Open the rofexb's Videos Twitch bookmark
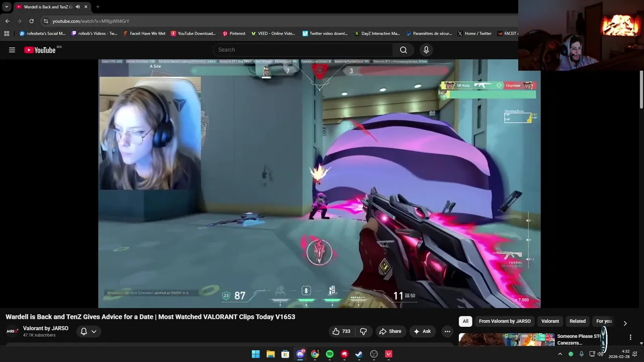 (x=94, y=34)
